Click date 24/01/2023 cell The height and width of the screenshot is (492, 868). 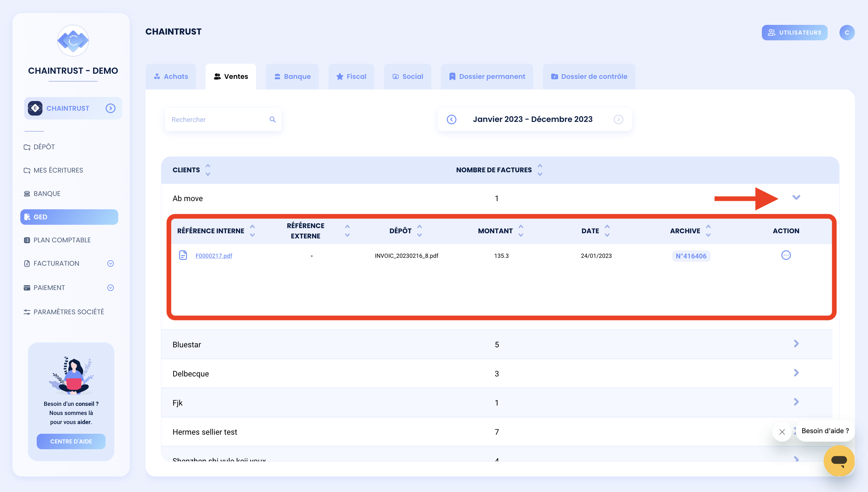tap(596, 256)
